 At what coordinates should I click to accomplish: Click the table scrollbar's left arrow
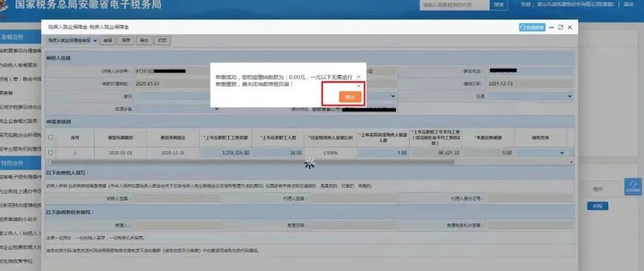click(x=47, y=162)
